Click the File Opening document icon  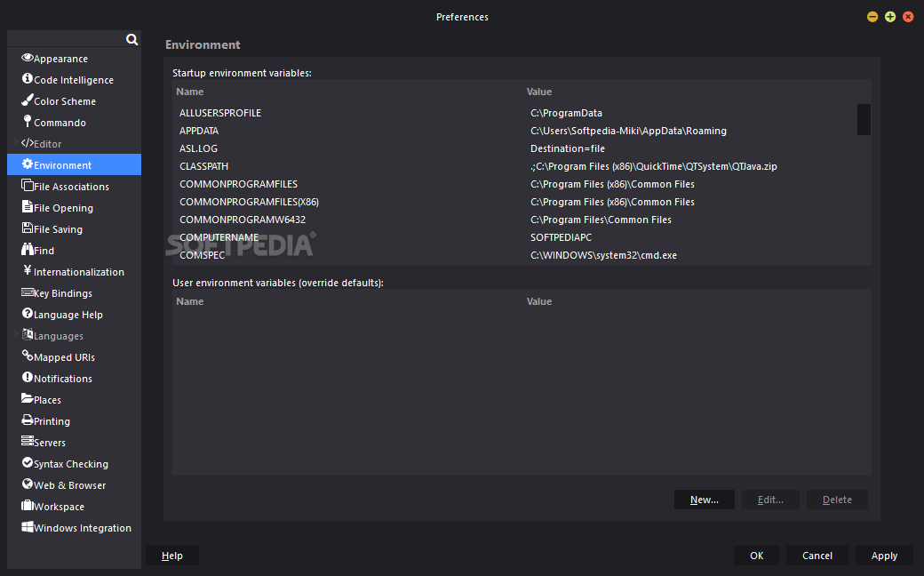(x=28, y=206)
